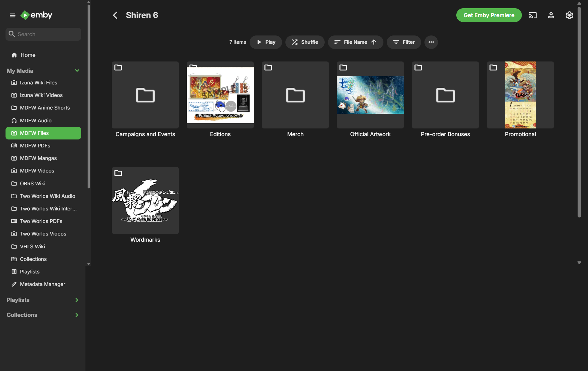Open the user profile icon
Viewport: 588px width, 371px height.
point(551,15)
